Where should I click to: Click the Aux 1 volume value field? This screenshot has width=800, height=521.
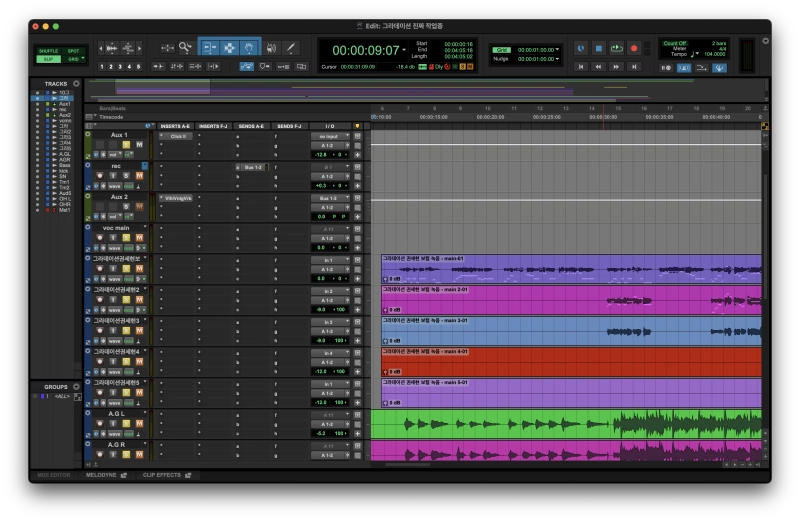320,155
